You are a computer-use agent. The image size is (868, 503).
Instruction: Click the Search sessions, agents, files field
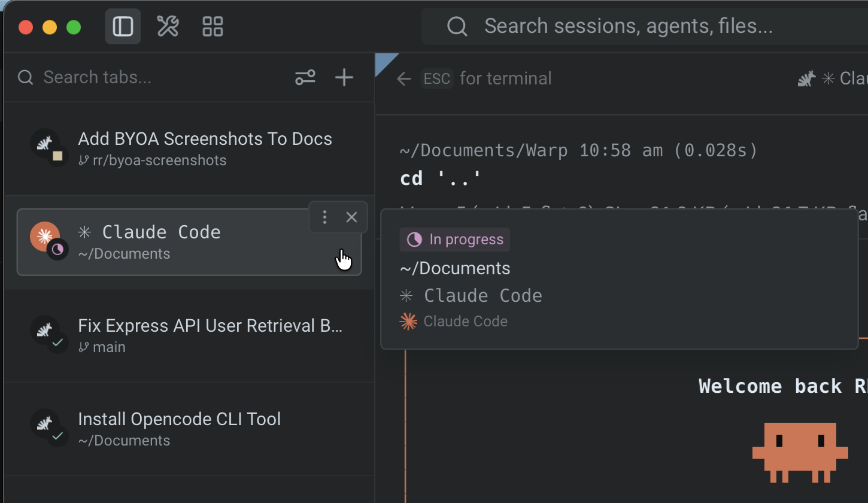[629, 26]
